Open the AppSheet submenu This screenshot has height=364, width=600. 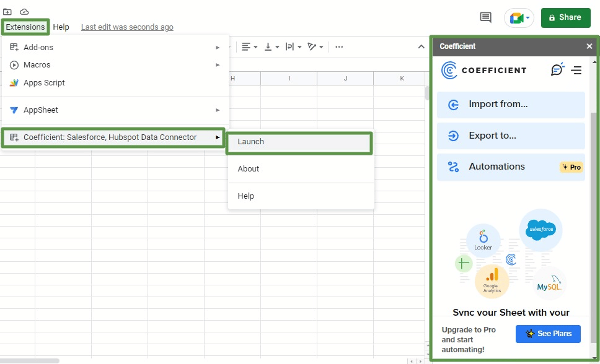click(x=115, y=110)
